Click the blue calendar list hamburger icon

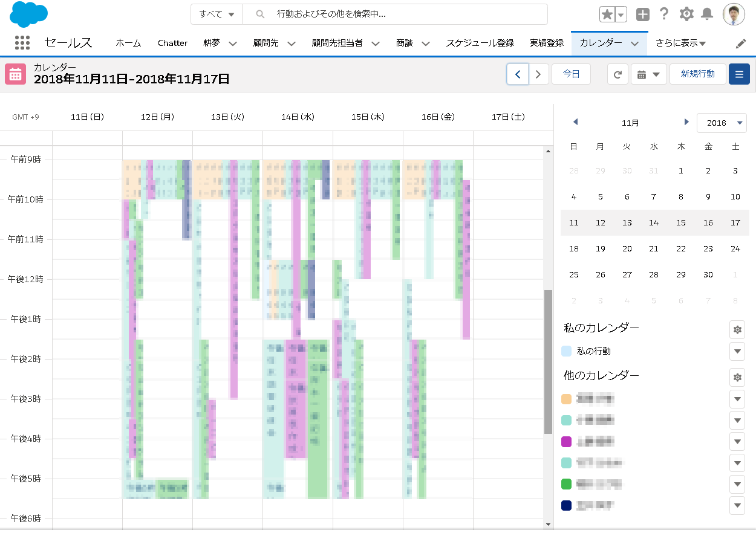pos(739,74)
